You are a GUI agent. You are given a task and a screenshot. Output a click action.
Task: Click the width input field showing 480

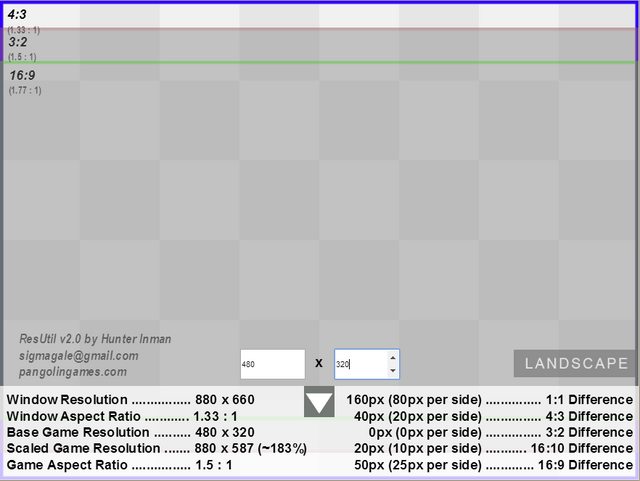[272, 364]
